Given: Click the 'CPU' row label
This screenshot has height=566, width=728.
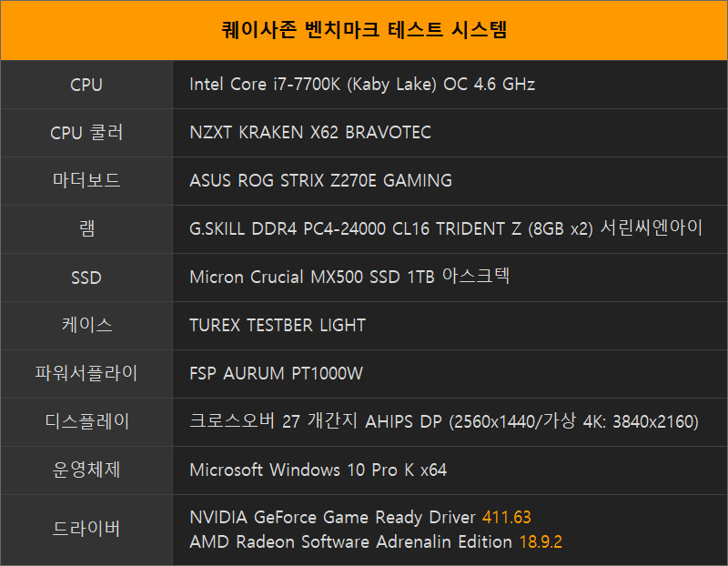Looking at the screenshot, I should coord(86,85).
